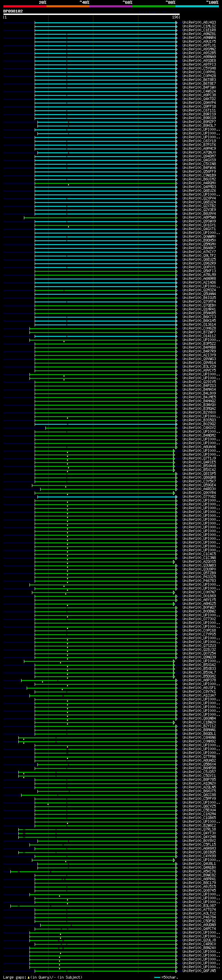The width and height of the screenshot is (222, 980).
Task: Click label UniRef100_A2IAD6
Action: [x=199, y=282]
